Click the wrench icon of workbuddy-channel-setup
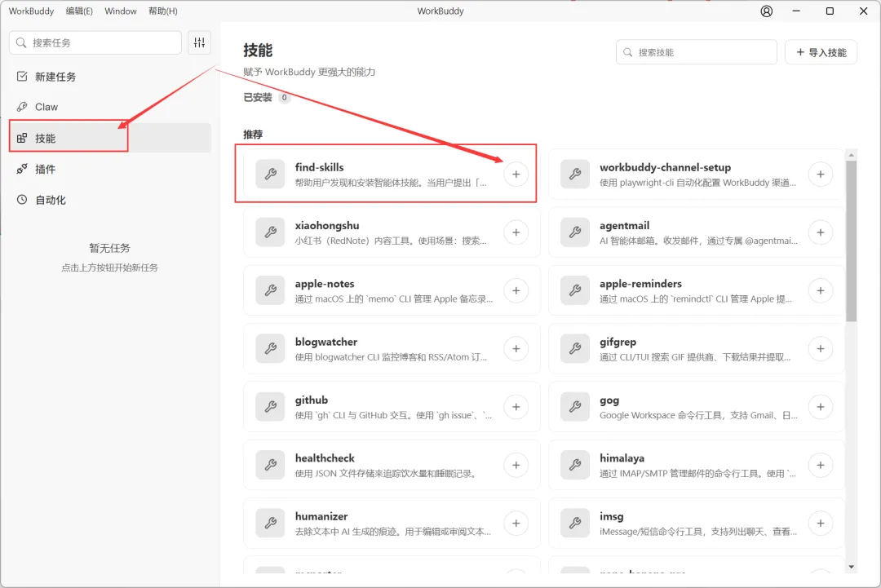The image size is (881, 588). click(x=575, y=174)
